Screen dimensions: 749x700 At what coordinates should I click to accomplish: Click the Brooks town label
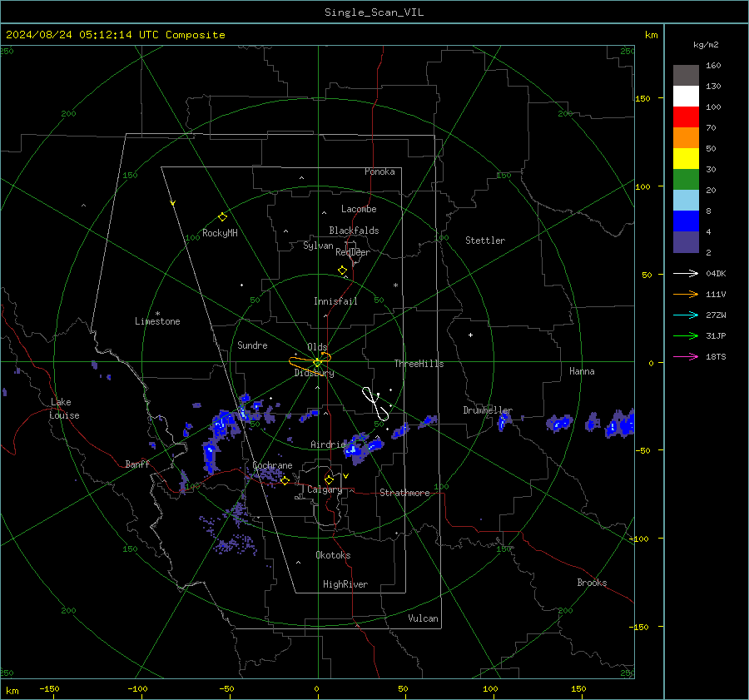click(592, 583)
